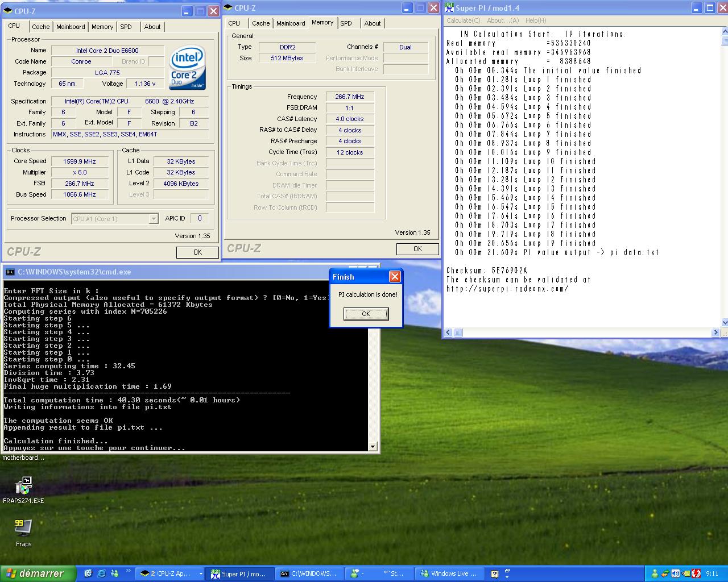Click CPU-Z Memory window title bar icon
Viewport: 728px width, 582px height.
[229, 7]
